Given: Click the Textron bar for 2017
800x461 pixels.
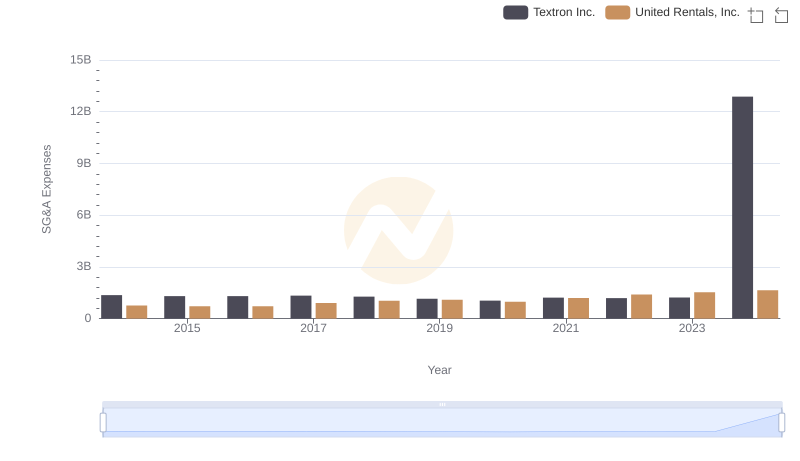Looking at the screenshot, I should coord(301,307).
